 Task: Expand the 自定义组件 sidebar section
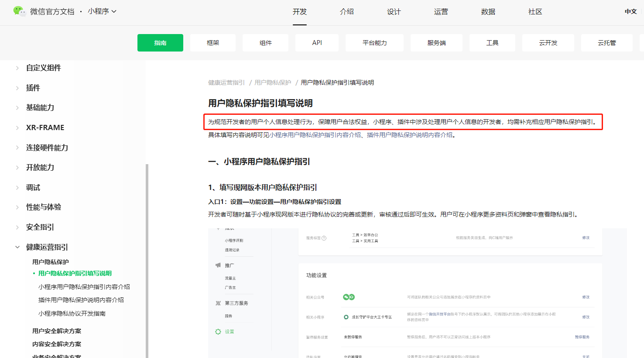coord(17,68)
